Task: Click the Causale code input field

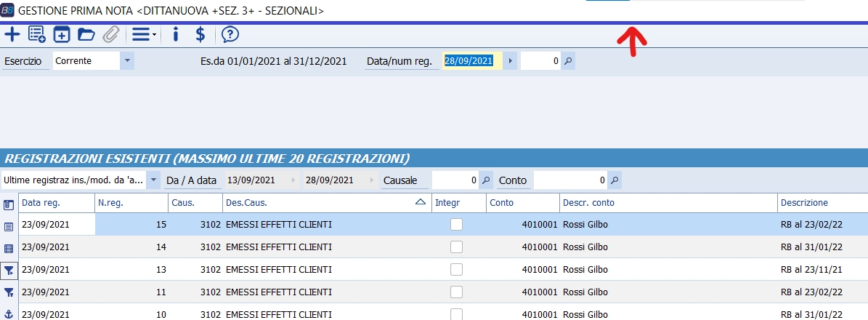Action: pos(455,180)
